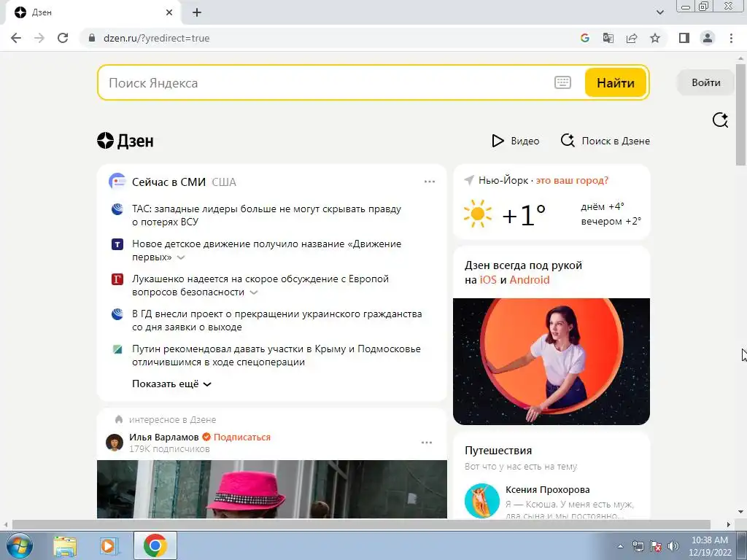This screenshot has width=747, height=560.
Task: Reload the page with the refresh icon
Action: [x=63, y=38]
